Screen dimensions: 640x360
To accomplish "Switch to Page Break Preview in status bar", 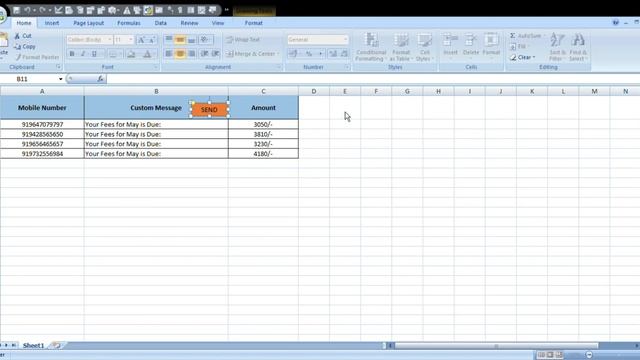I will (x=559, y=355).
